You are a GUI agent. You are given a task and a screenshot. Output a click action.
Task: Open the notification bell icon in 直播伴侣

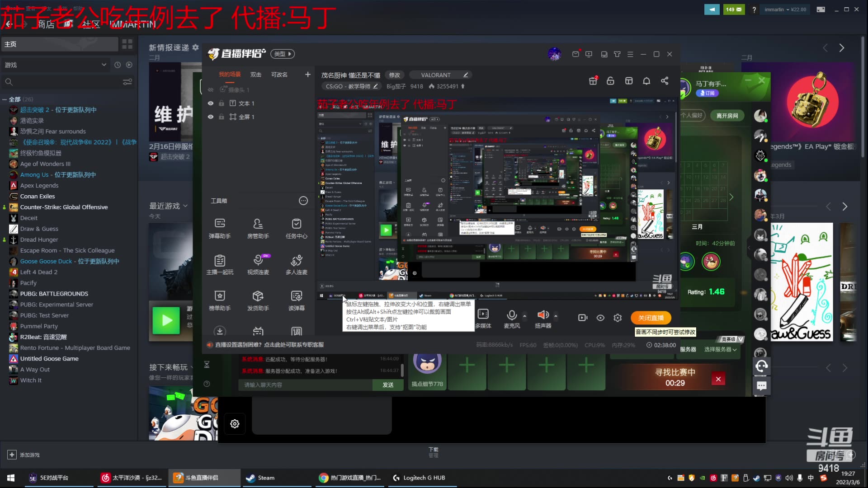tap(646, 81)
